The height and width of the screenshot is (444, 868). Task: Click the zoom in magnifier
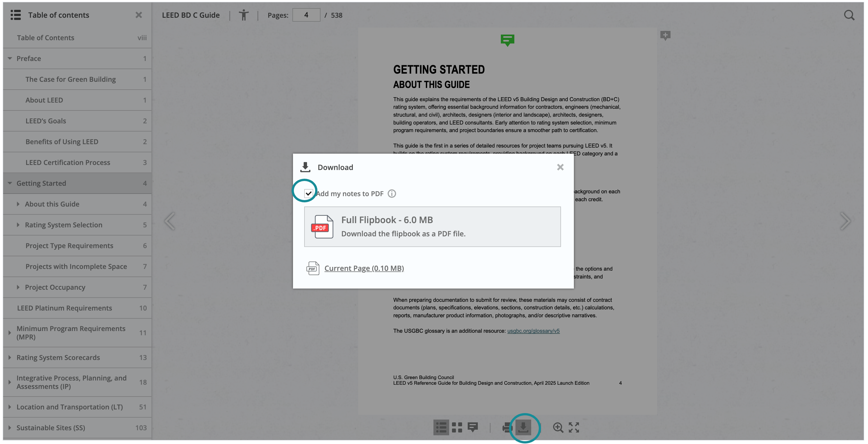pyautogui.click(x=558, y=427)
